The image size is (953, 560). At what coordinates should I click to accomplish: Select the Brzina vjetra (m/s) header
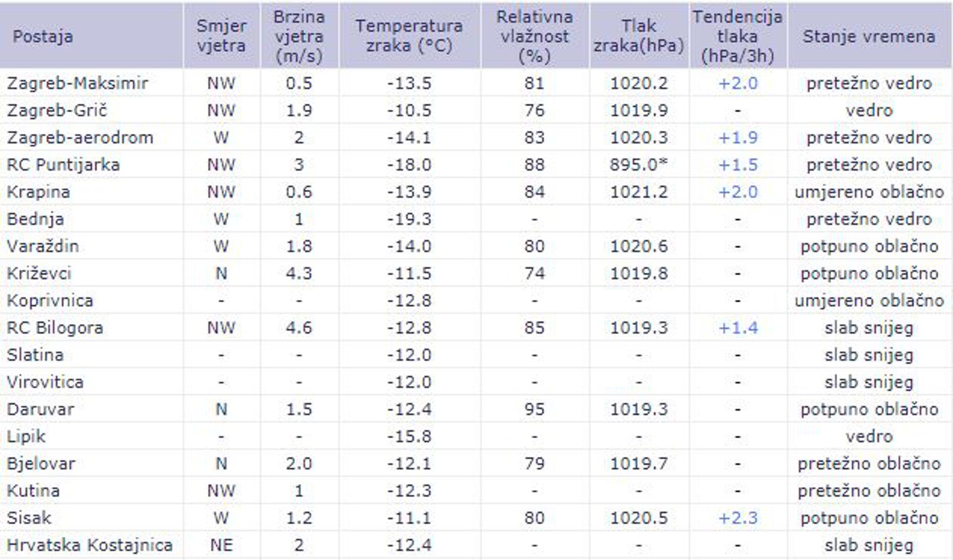click(x=299, y=36)
